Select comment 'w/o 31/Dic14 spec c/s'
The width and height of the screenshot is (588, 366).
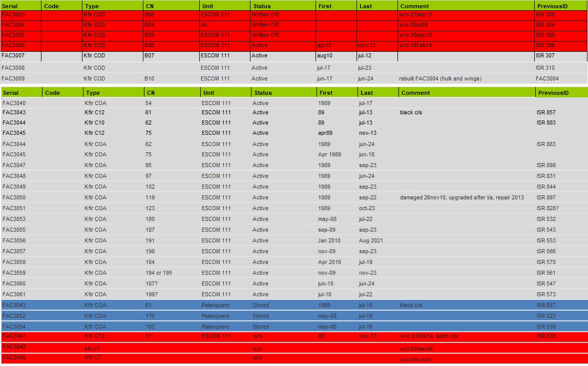pyautogui.click(x=429, y=336)
